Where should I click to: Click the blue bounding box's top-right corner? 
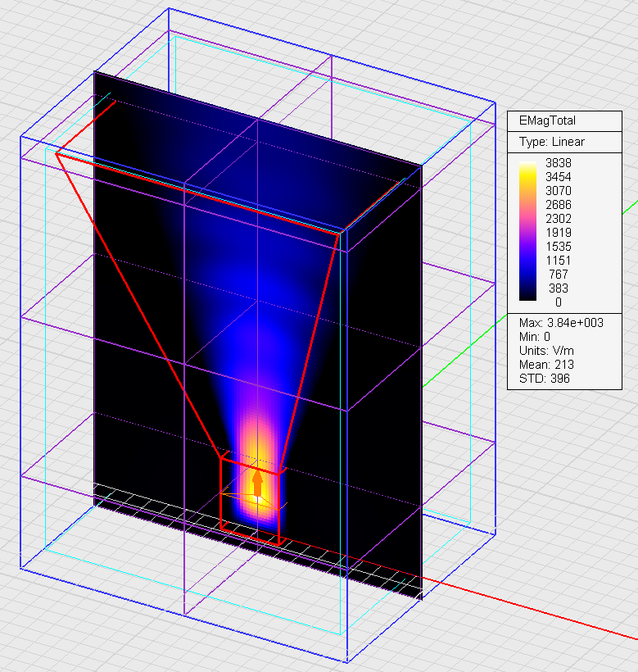(x=495, y=102)
